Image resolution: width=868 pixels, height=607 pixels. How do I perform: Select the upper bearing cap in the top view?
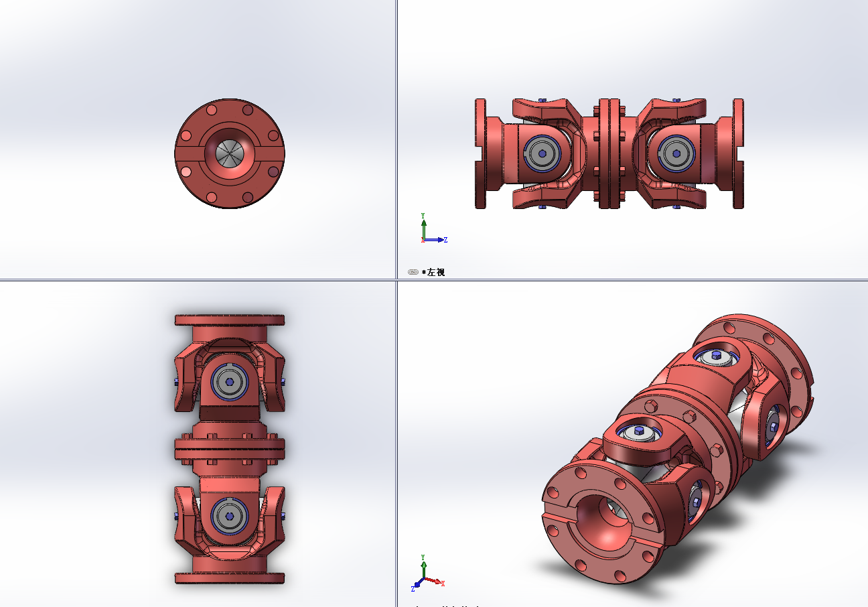(x=230, y=381)
